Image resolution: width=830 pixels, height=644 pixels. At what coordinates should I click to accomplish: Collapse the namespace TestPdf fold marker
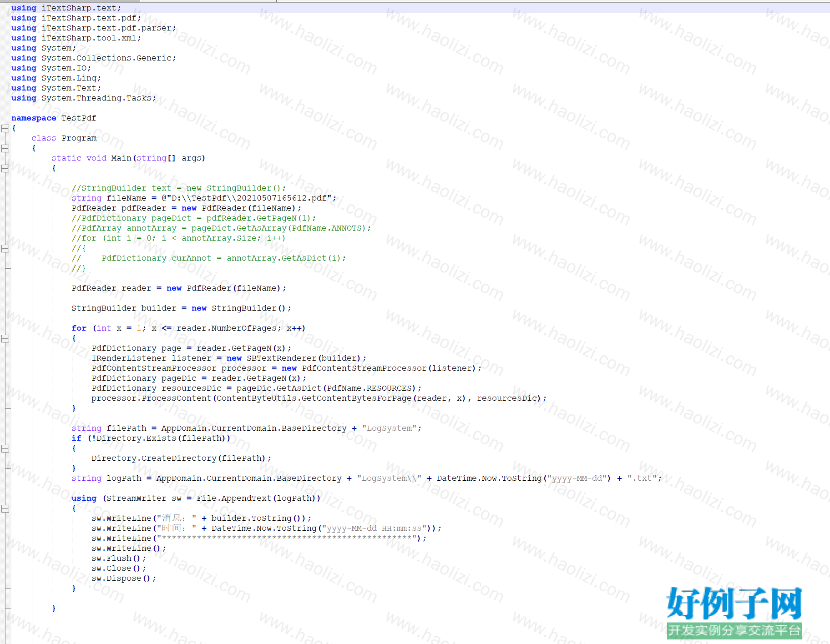point(5,128)
